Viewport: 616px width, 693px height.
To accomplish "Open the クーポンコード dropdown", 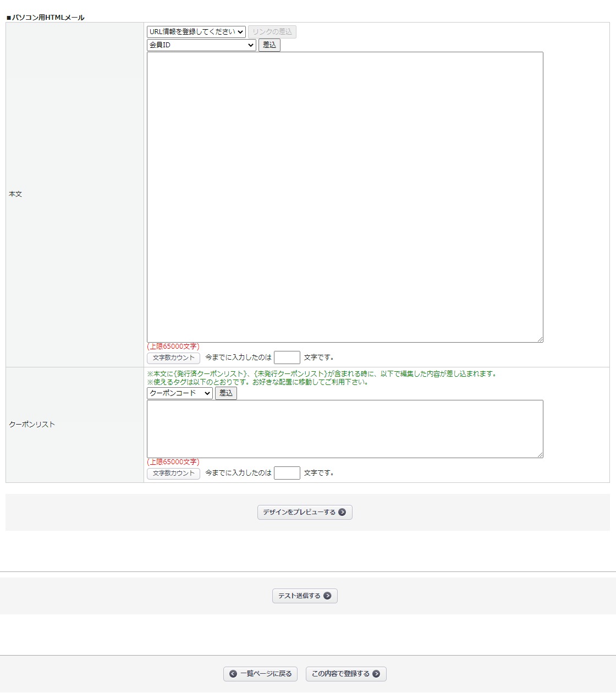I will (x=179, y=393).
